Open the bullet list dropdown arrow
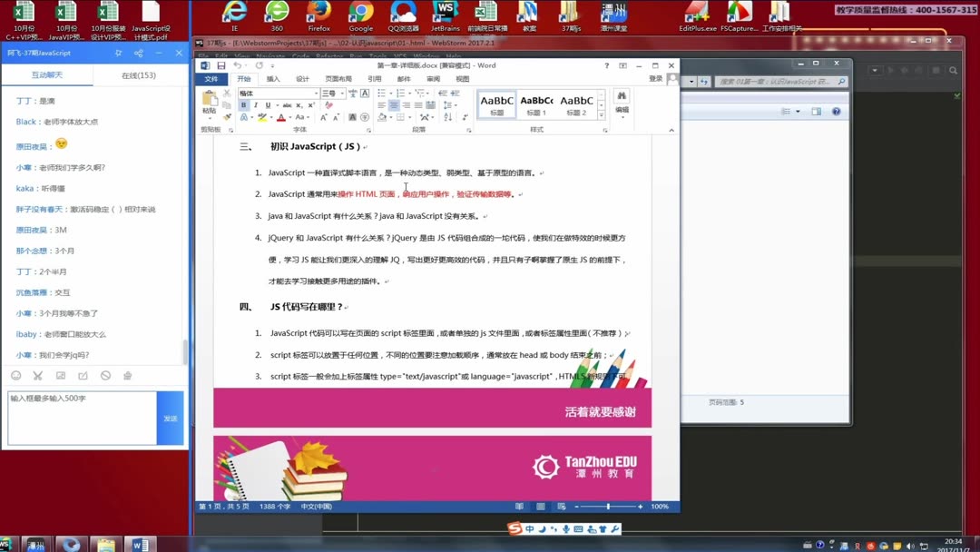 coord(391,93)
